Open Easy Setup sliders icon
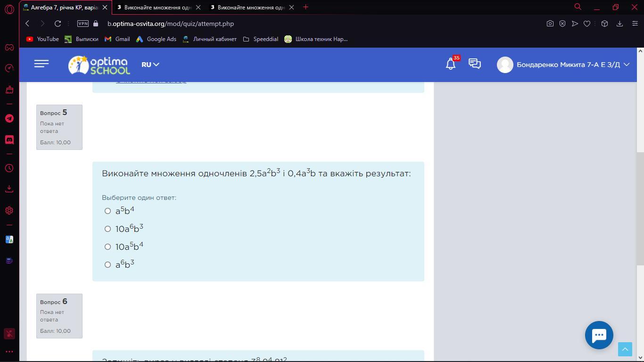 635,24
